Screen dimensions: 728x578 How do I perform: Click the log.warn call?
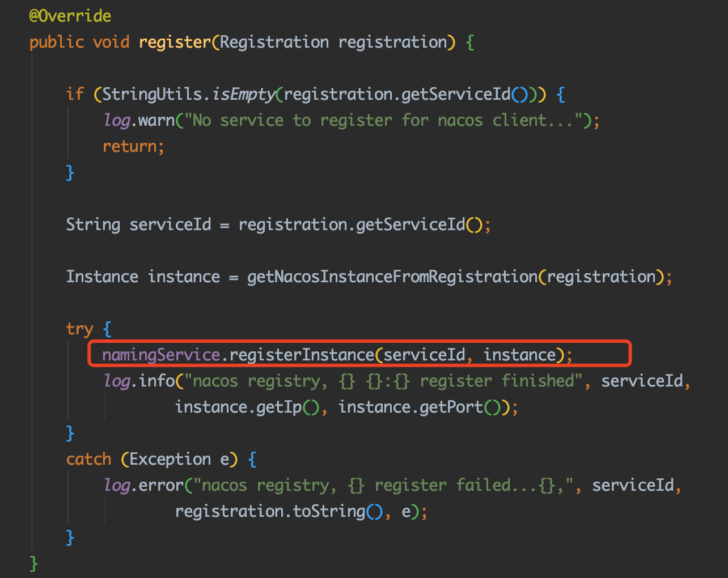[x=139, y=120]
